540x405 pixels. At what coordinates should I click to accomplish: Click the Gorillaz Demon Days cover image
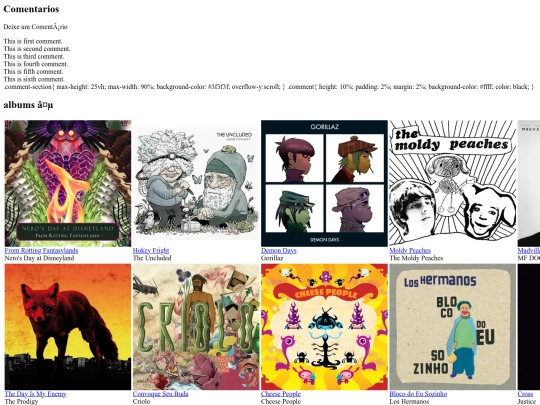pyautogui.click(x=324, y=183)
